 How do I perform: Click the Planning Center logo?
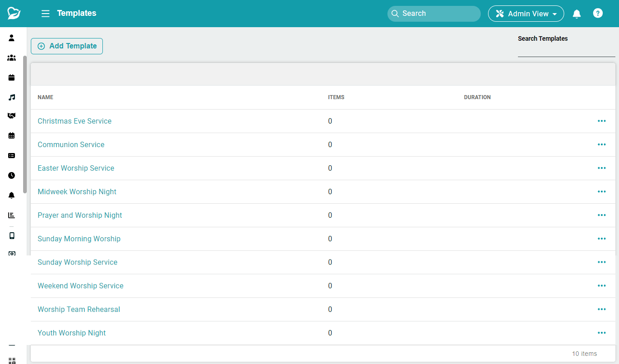coord(14,13)
